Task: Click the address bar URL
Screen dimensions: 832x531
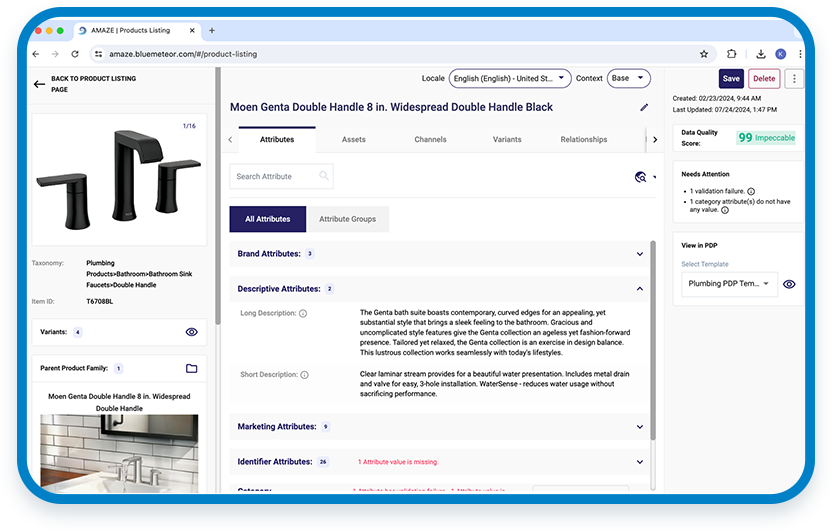Action: click(x=183, y=54)
